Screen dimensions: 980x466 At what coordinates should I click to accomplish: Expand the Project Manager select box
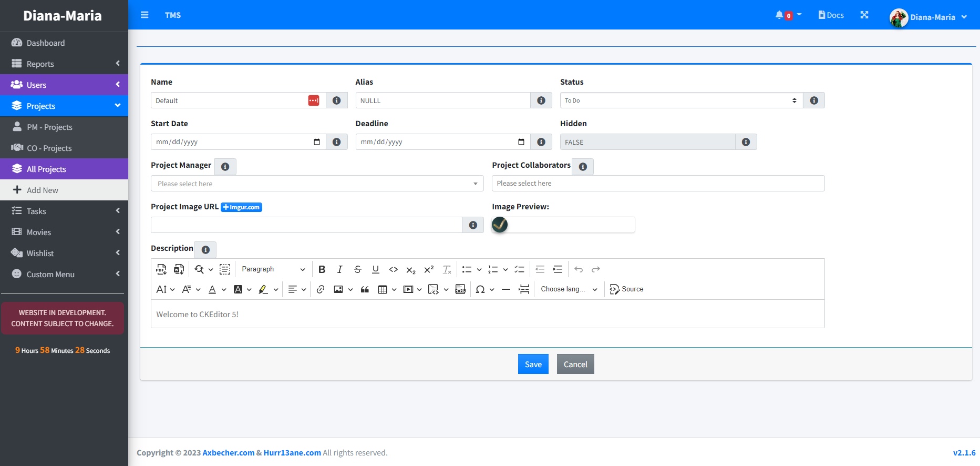click(x=317, y=184)
